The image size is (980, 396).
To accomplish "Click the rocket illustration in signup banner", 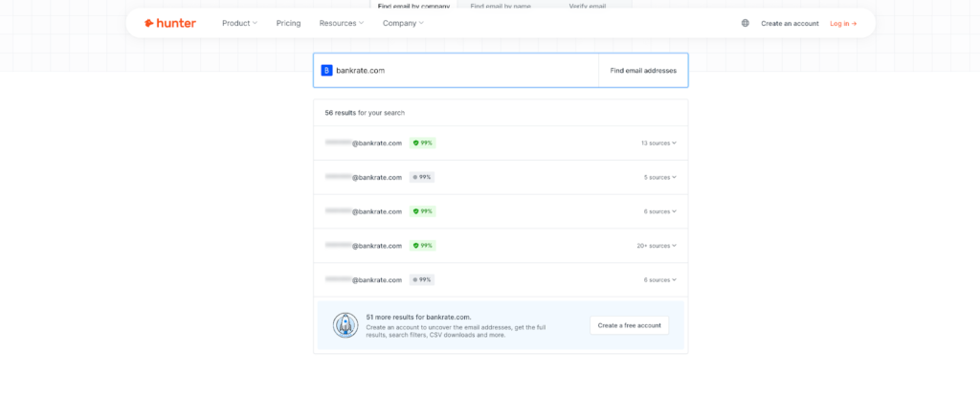I will tap(345, 325).
